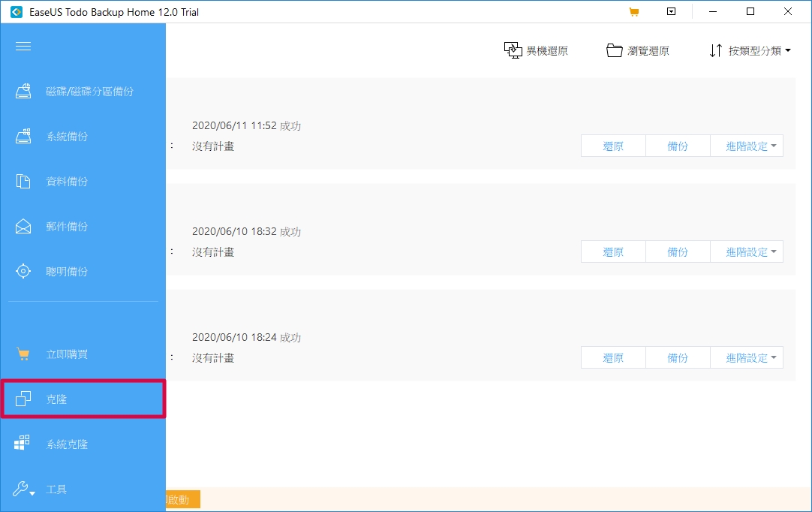Click 立即購買 buy now link
The width and height of the screenshot is (812, 512).
point(67,354)
